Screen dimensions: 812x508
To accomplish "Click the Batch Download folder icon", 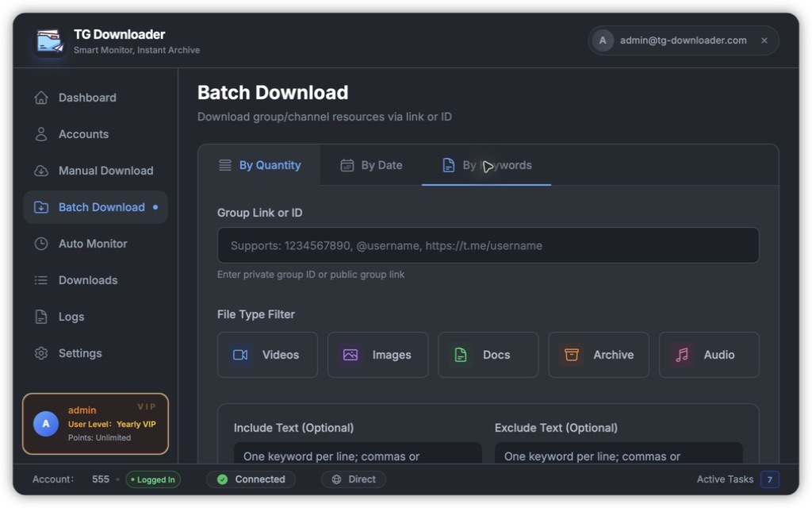I will (41, 207).
